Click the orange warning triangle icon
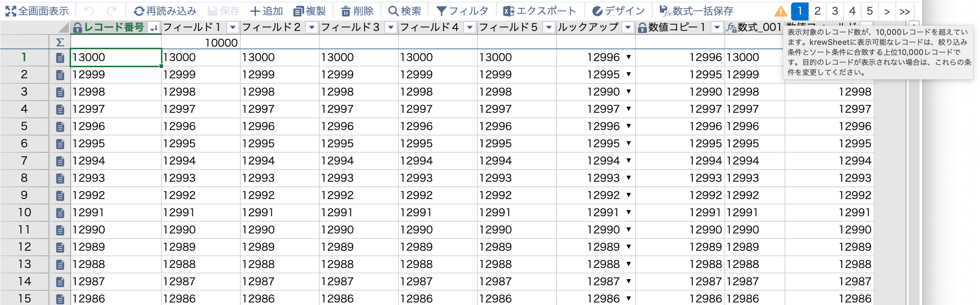 click(x=780, y=11)
